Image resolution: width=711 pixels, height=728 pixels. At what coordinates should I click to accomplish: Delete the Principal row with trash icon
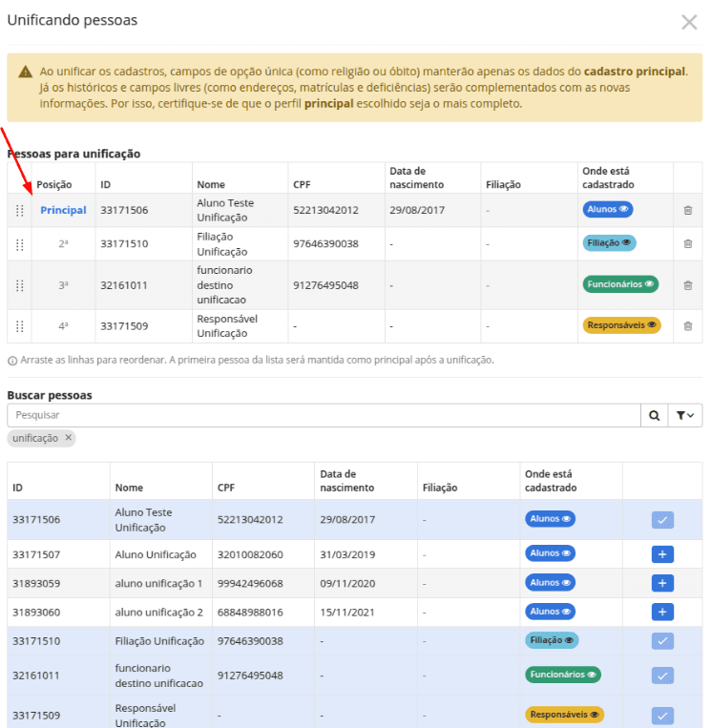688,210
